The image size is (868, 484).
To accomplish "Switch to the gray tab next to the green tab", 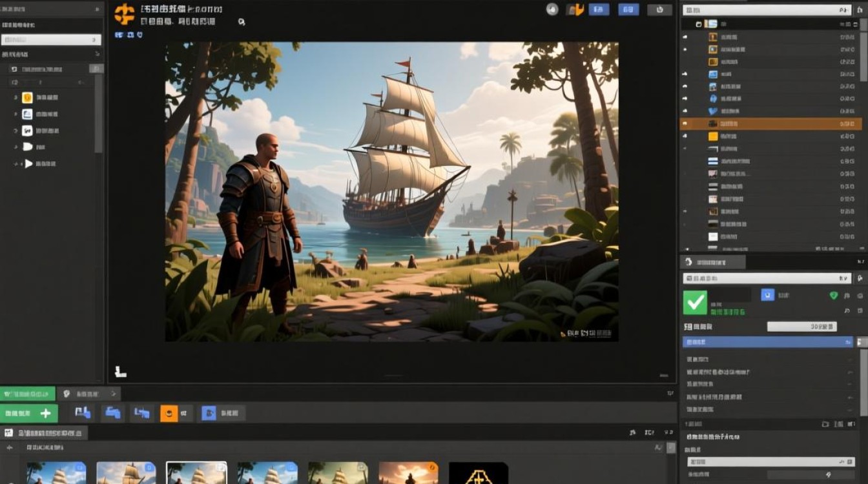I will point(88,394).
